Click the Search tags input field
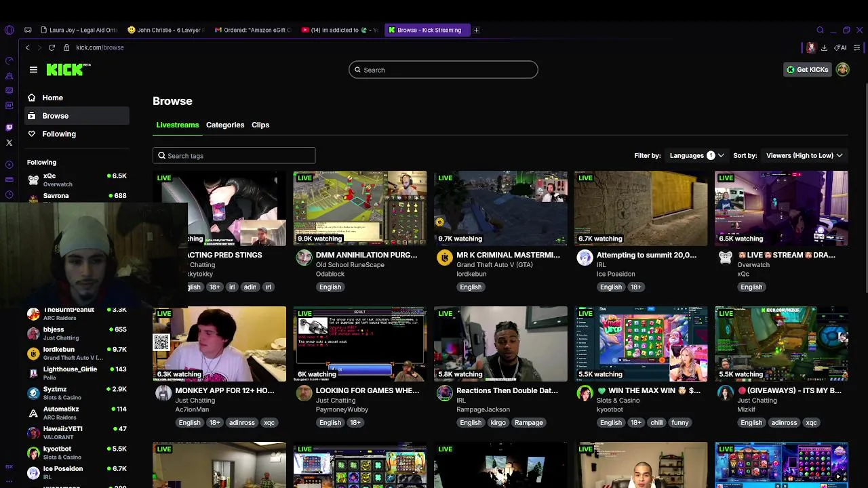This screenshot has width=868, height=488. click(234, 156)
